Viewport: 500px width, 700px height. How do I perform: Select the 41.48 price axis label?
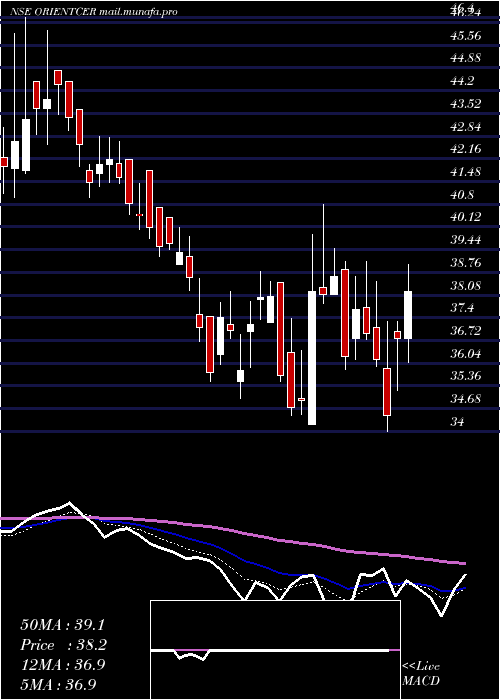coord(466,171)
